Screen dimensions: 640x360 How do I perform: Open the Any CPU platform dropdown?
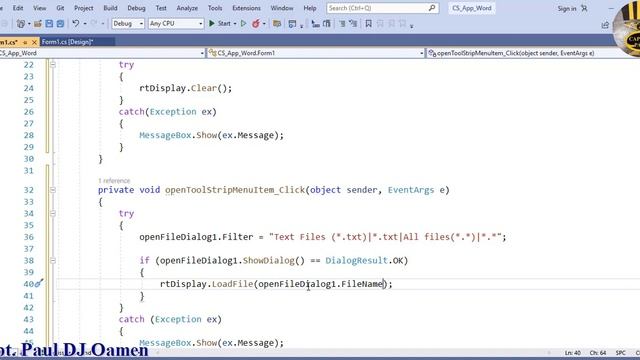pos(176,24)
